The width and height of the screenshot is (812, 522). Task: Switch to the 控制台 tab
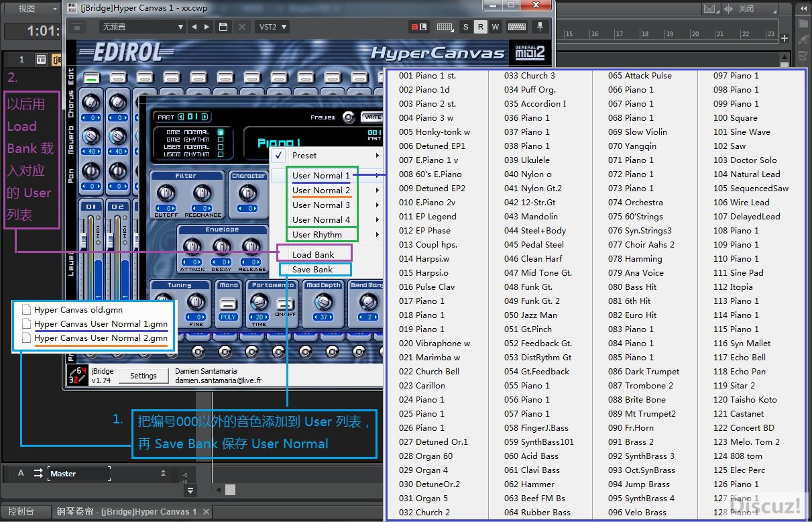point(25,512)
